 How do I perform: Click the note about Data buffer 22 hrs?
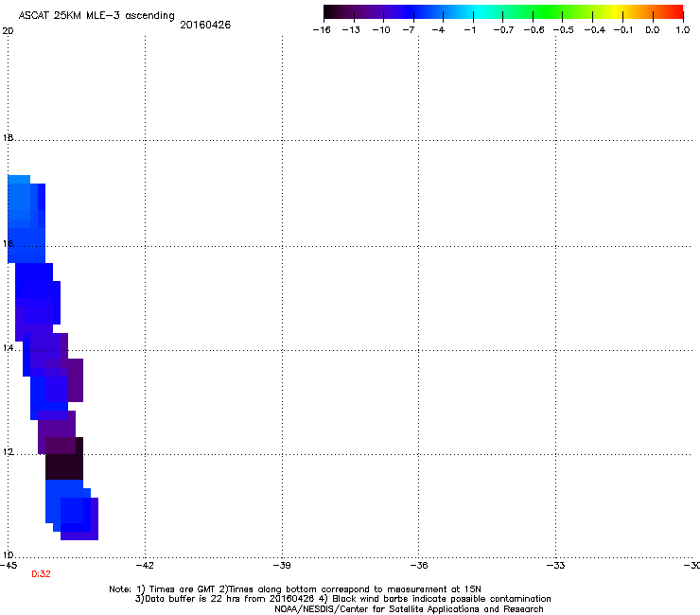(342, 599)
